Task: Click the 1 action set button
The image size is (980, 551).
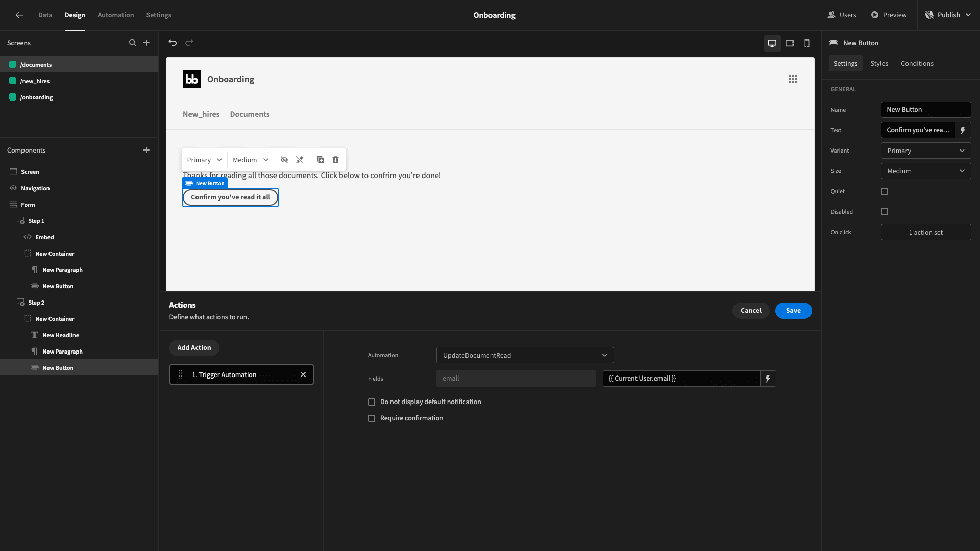Action: point(926,232)
